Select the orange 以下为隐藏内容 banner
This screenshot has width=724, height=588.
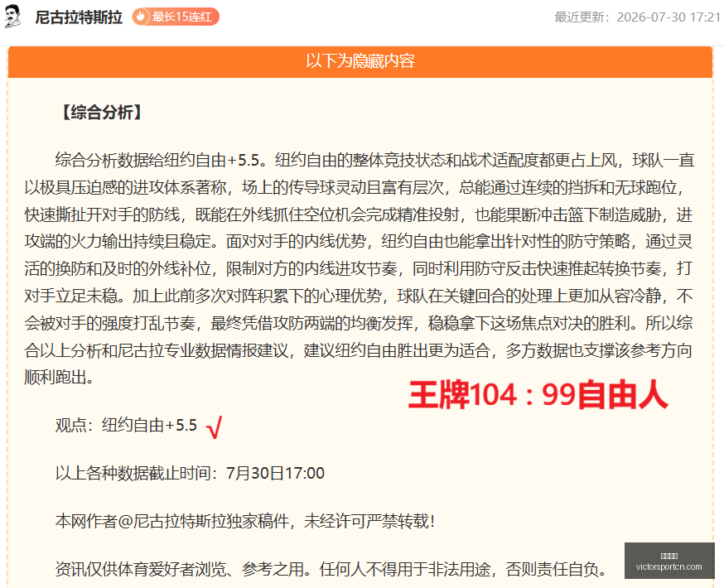[360, 61]
